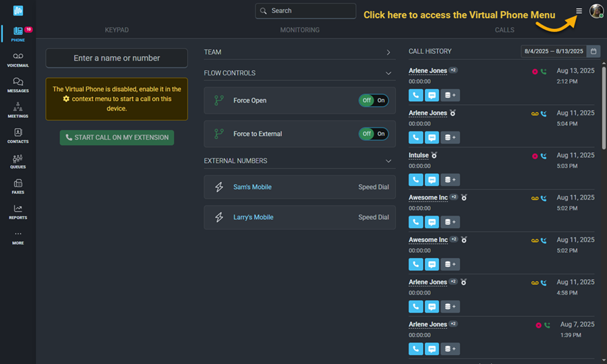Select Sam's Mobile speed dial link

tap(252, 187)
